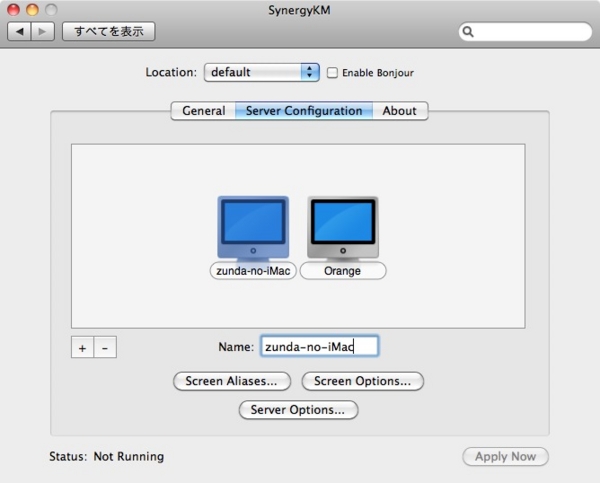Screen dimensions: 600x483
Task: Focus the search field in the toolbar
Action: [x=525, y=32]
